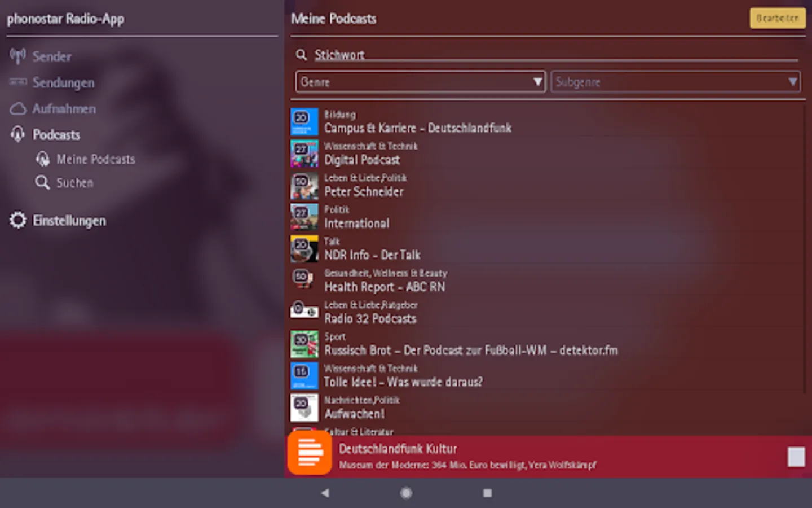Open the Aufnahmen menu item
Screen dimensions: 812x508
click(64, 108)
